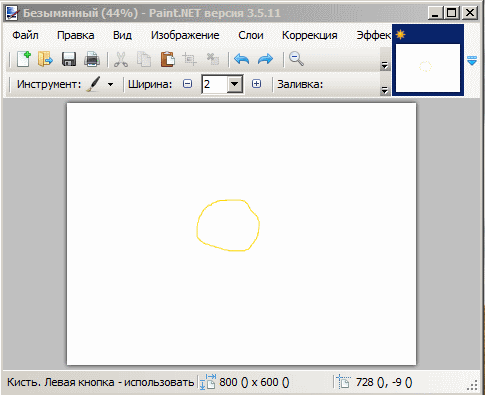Save the image with floppy disk icon
Viewport: 485px width, 395px height.
click(69, 59)
